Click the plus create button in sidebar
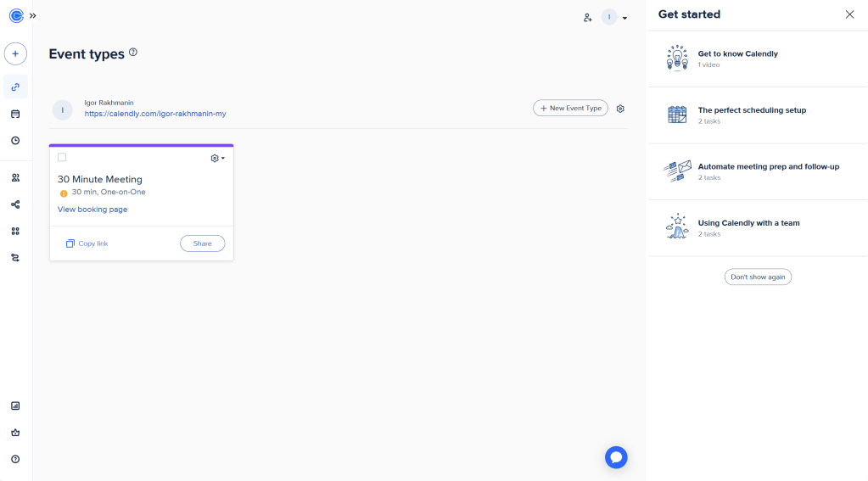 pyautogui.click(x=15, y=53)
